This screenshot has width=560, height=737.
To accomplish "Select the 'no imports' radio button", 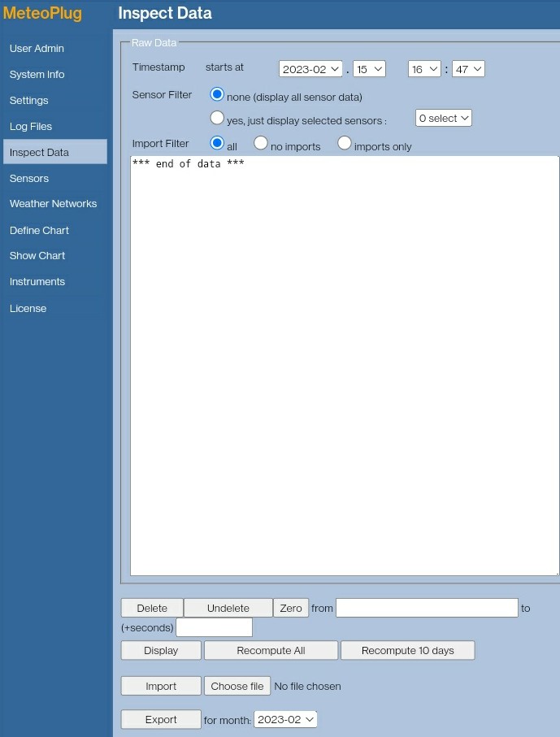I will click(x=260, y=143).
